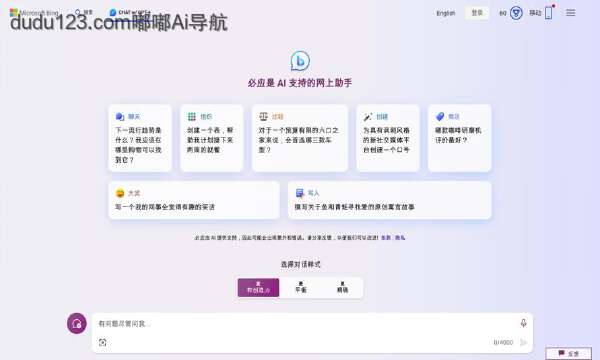Open the hamburger menu icon
Screen dimensions: 600x360
pyautogui.click(x=571, y=13)
